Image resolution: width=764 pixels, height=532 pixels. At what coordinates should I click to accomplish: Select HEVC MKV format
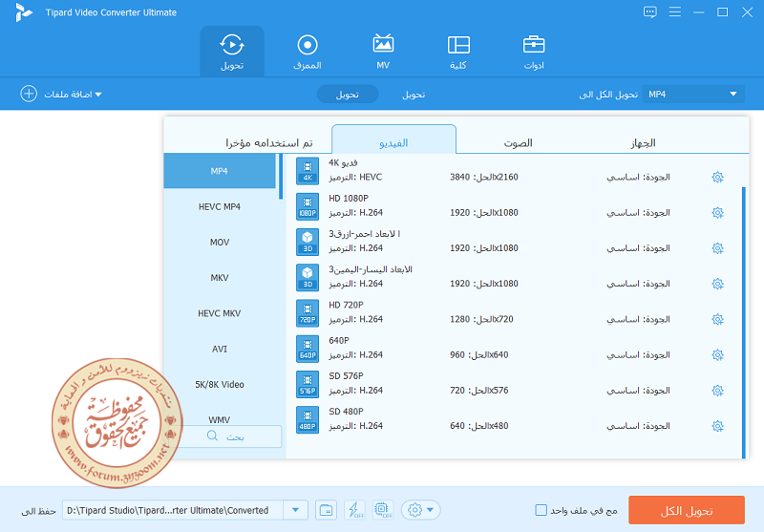point(220,313)
